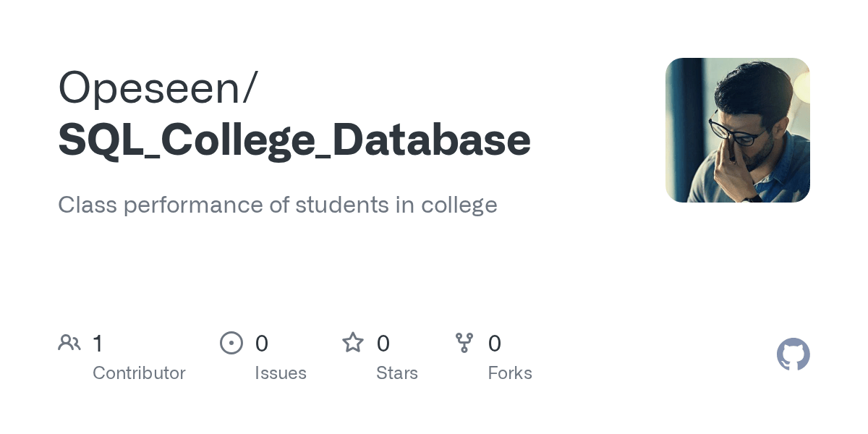Image resolution: width=868 pixels, height=434 pixels.
Task: Click the "Issues" label
Action: [281, 373]
